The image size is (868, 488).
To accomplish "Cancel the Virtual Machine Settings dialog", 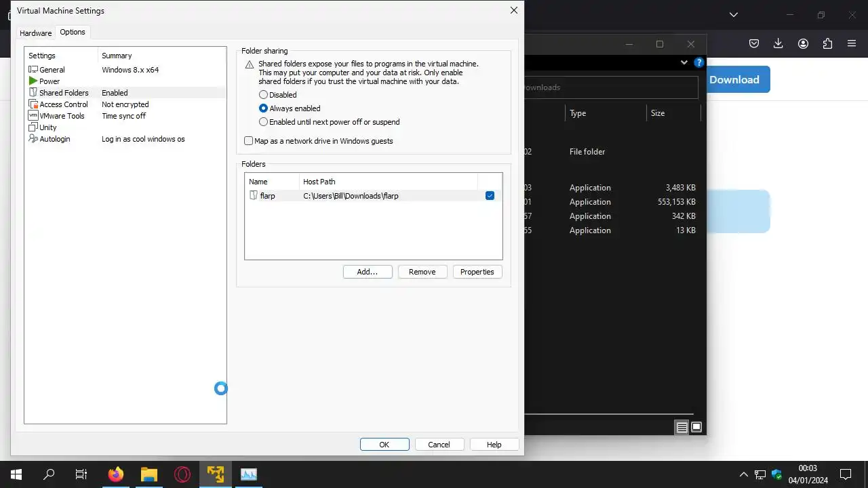I will pos(439,445).
